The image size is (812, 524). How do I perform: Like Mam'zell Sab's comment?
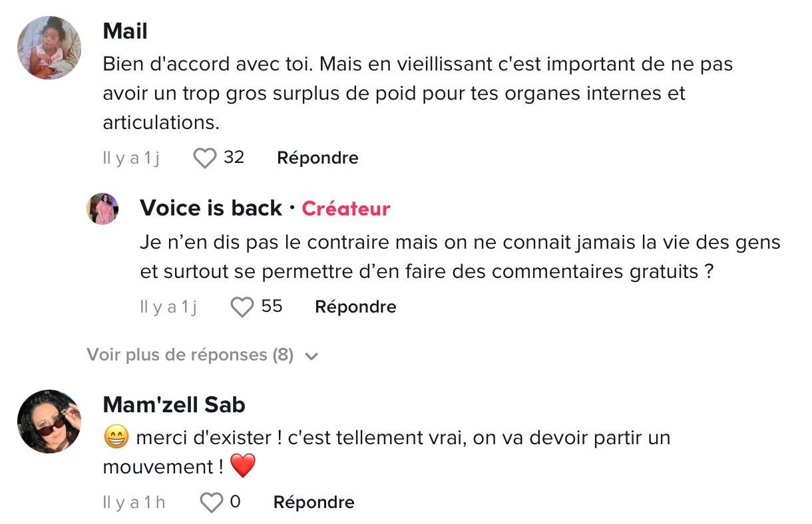(x=212, y=503)
